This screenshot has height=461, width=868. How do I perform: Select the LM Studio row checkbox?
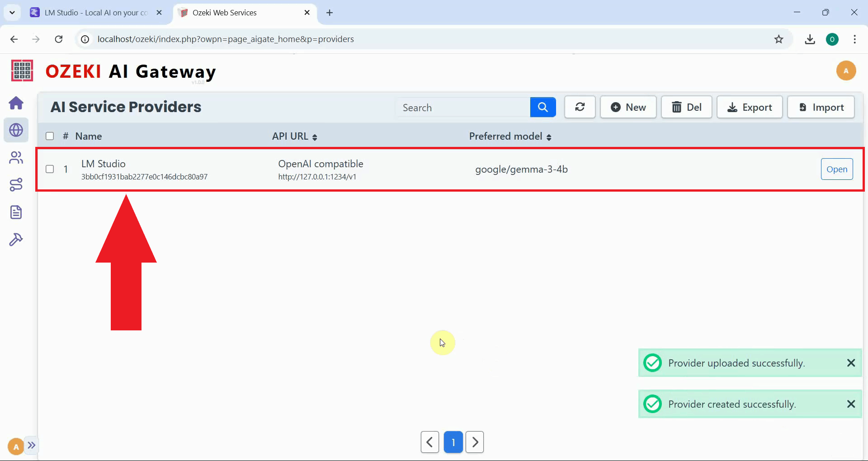pyautogui.click(x=50, y=169)
